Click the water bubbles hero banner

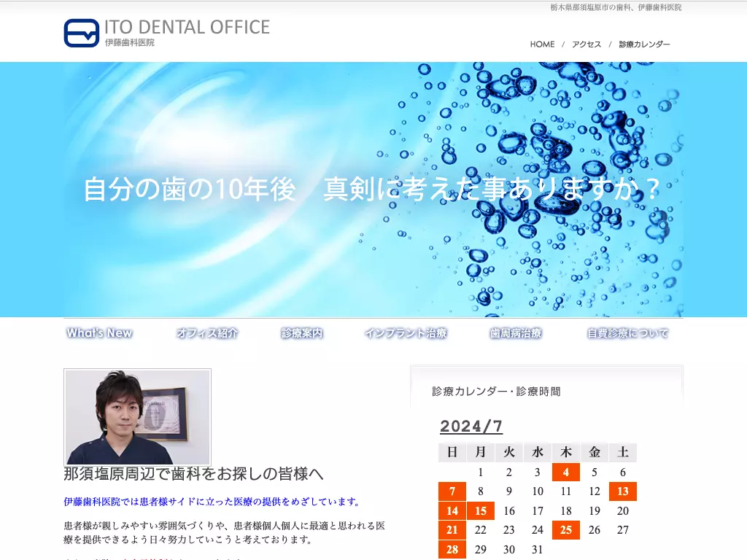click(373, 190)
